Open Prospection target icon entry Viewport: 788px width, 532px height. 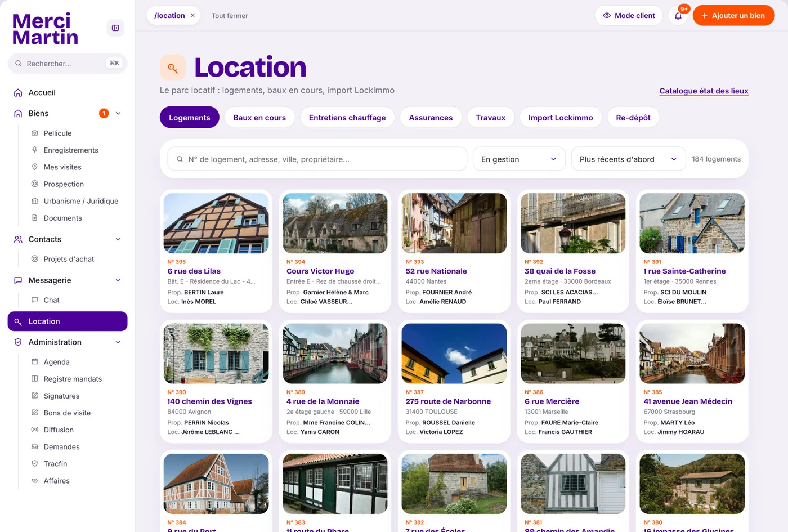tap(35, 184)
